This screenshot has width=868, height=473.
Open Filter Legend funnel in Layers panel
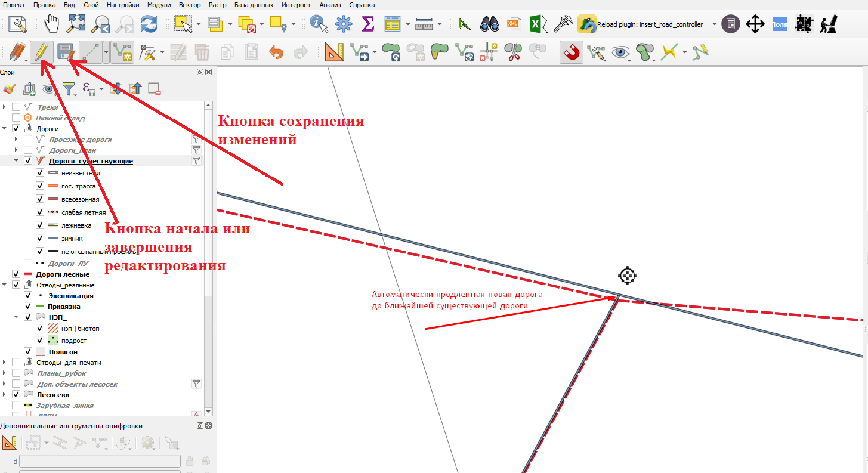tap(69, 89)
